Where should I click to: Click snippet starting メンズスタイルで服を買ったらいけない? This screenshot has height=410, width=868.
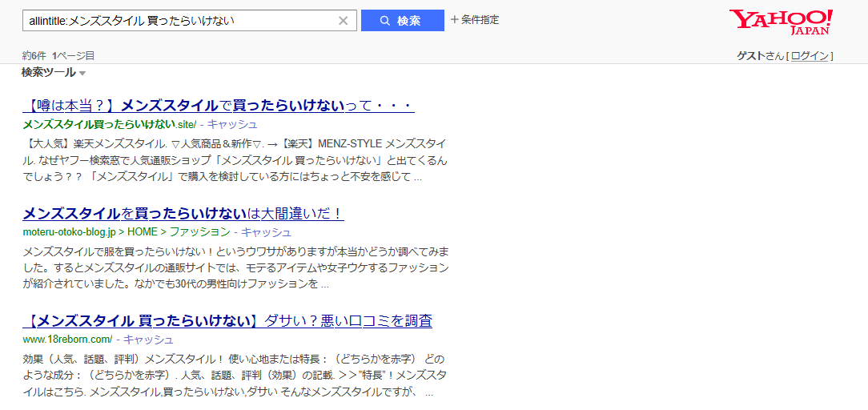click(235, 268)
